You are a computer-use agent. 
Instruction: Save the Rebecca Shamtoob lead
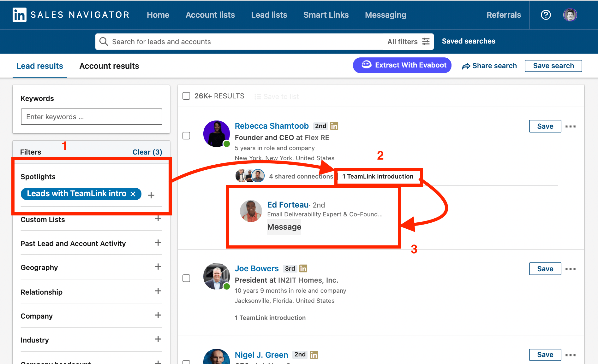[x=545, y=126]
